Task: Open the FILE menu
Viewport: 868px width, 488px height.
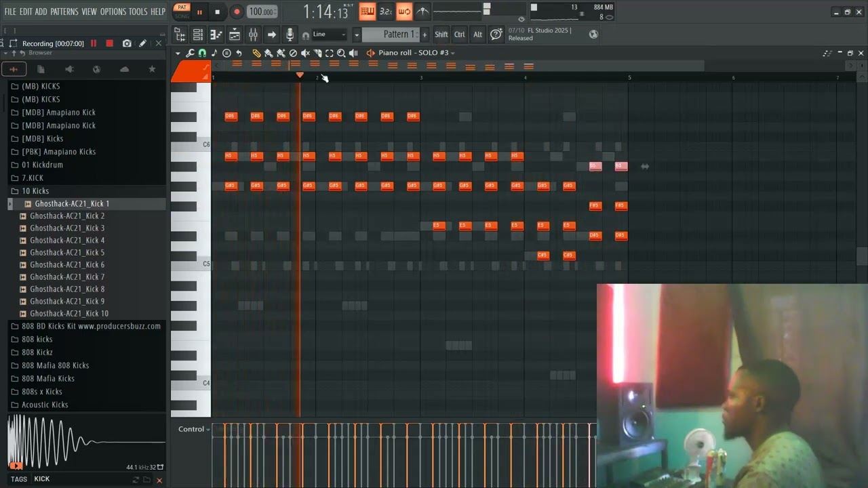Action: click(x=10, y=12)
